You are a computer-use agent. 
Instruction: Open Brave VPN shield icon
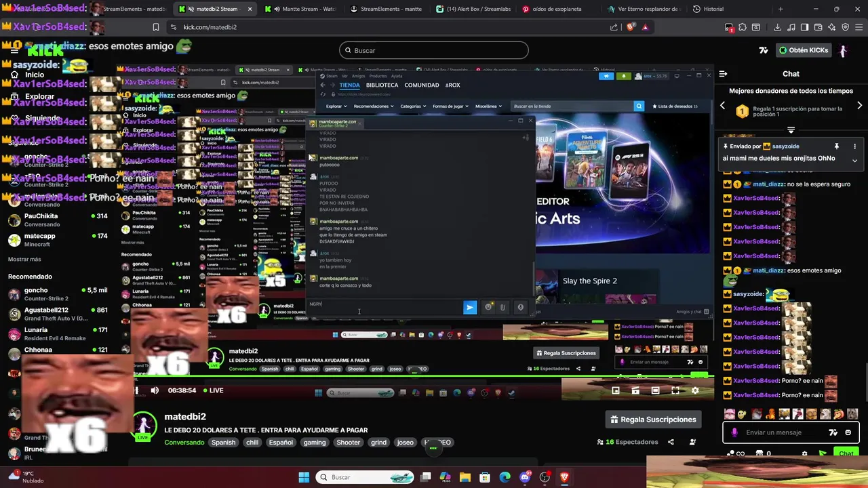(846, 27)
